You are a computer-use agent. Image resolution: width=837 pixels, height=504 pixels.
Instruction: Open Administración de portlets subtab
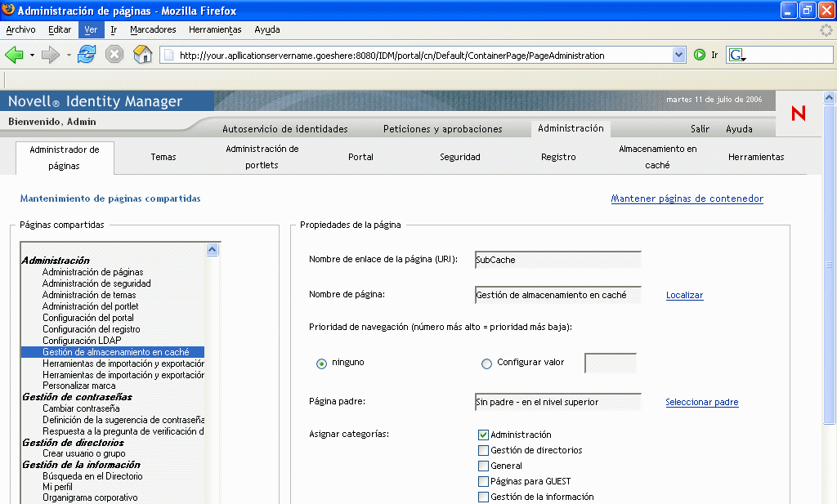tap(262, 157)
